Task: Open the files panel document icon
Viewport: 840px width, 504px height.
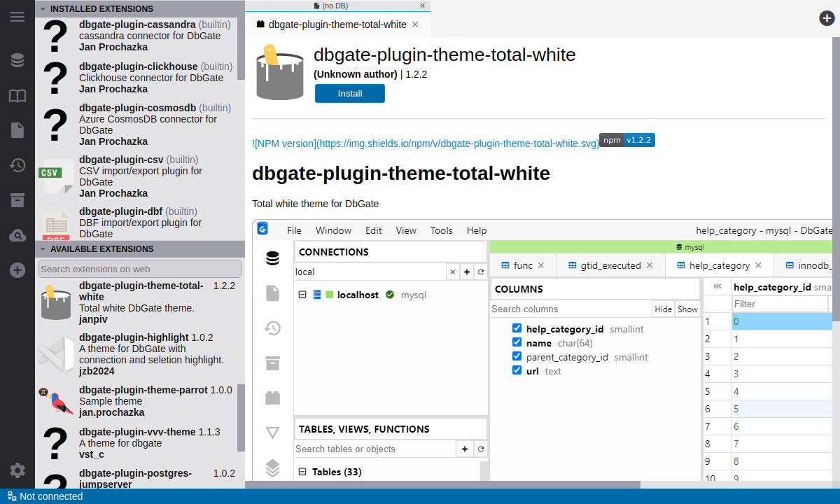Action: (17, 130)
